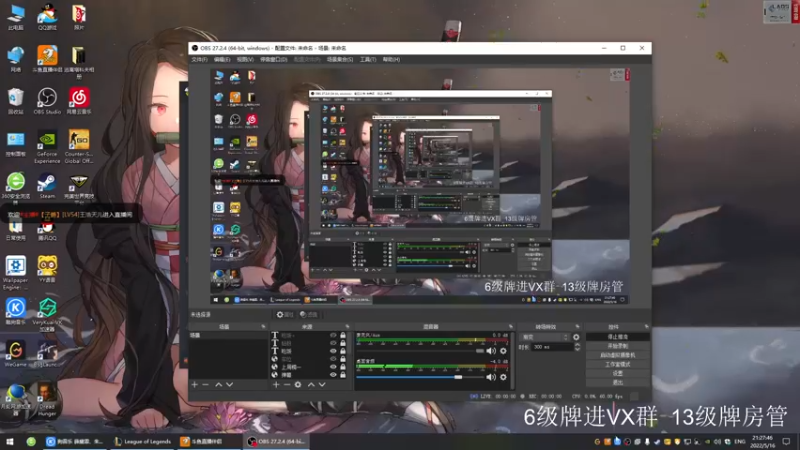The height and width of the screenshot is (450, 800).
Task: Pop out the Controls dock panel
Action: click(x=646, y=327)
